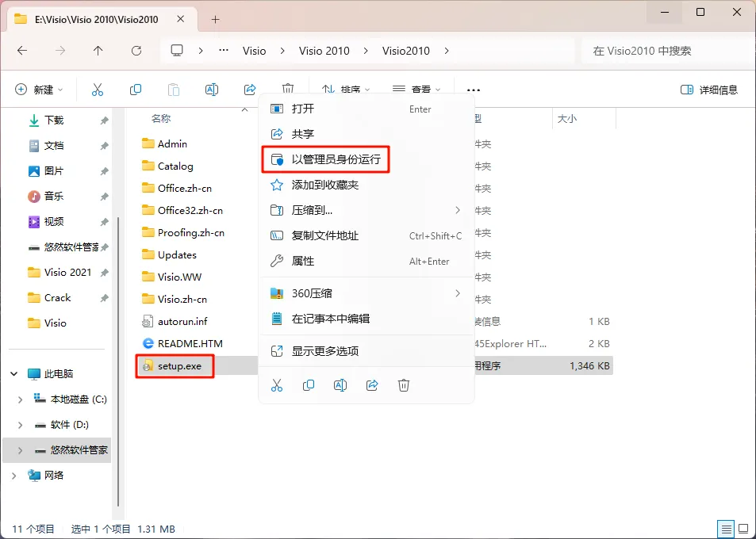Select 网络 in navigation pane
Screen dimensions: 756x539
coord(53,476)
